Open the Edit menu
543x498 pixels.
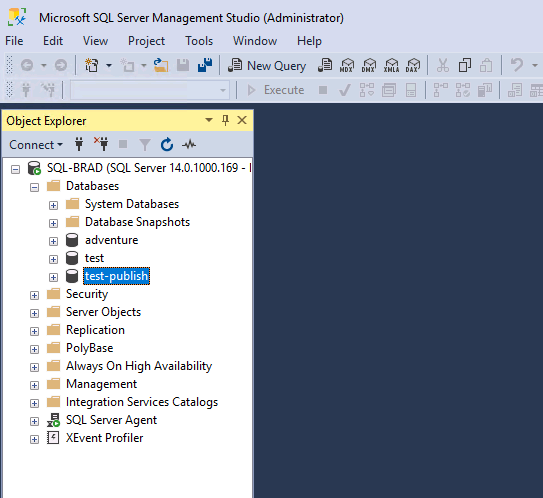coord(53,41)
